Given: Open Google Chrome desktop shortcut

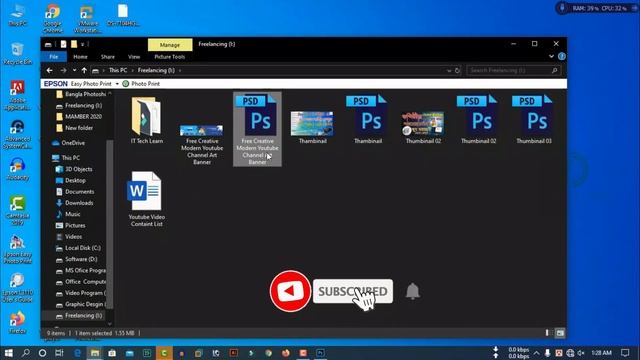Looking at the screenshot, I should (x=53, y=18).
